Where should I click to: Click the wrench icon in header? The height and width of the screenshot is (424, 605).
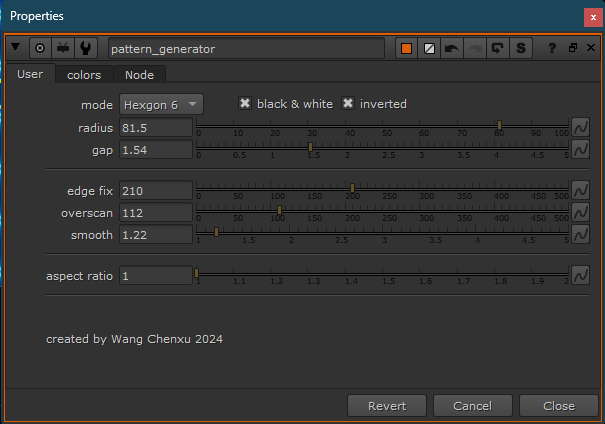(x=87, y=48)
